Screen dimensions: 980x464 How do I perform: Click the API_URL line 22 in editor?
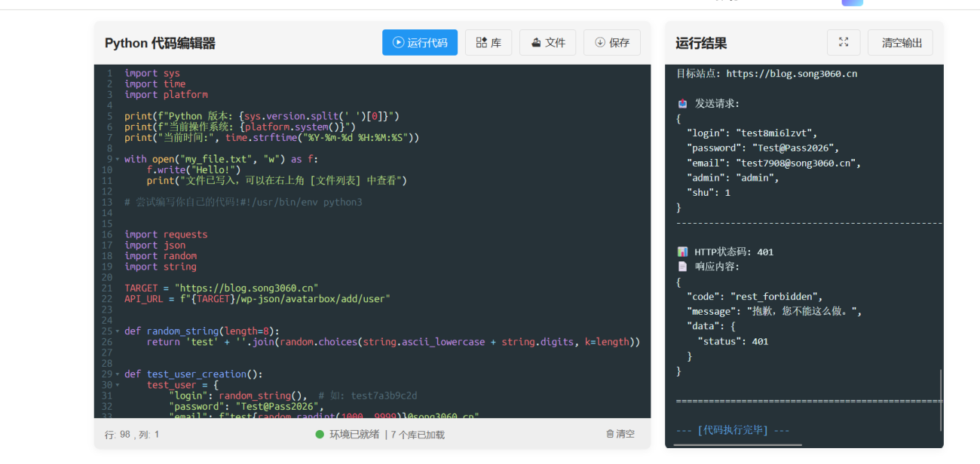point(257,299)
